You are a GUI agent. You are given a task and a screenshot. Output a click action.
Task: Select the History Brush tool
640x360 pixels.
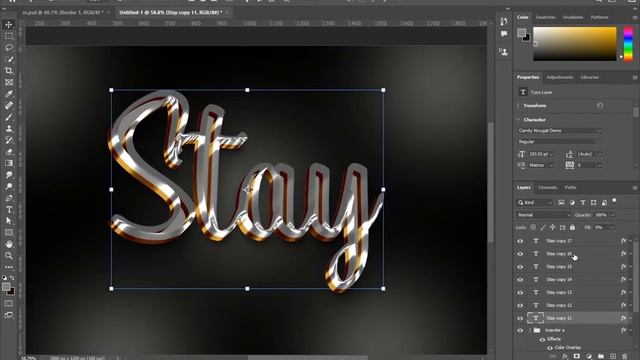9,140
